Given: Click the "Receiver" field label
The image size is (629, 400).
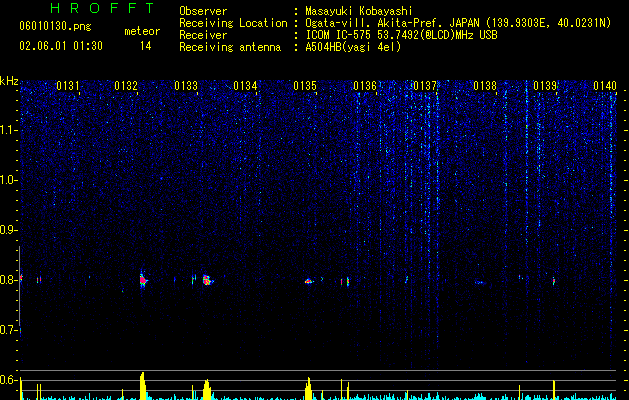Looking at the screenshot, I should click(x=203, y=35).
